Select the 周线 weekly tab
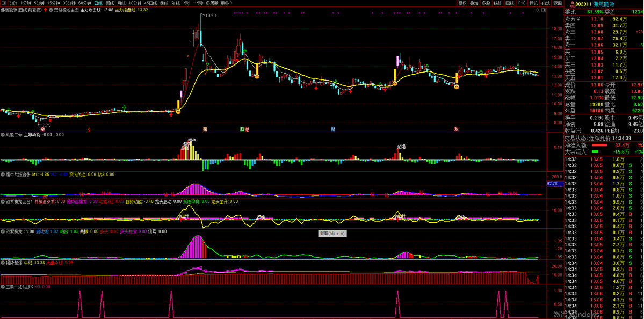Image resolution: width=644 pixels, height=319 pixels. coord(110,3)
